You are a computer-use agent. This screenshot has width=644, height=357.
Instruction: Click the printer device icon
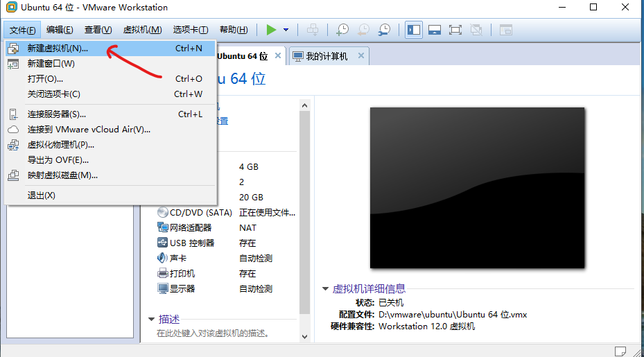click(163, 273)
